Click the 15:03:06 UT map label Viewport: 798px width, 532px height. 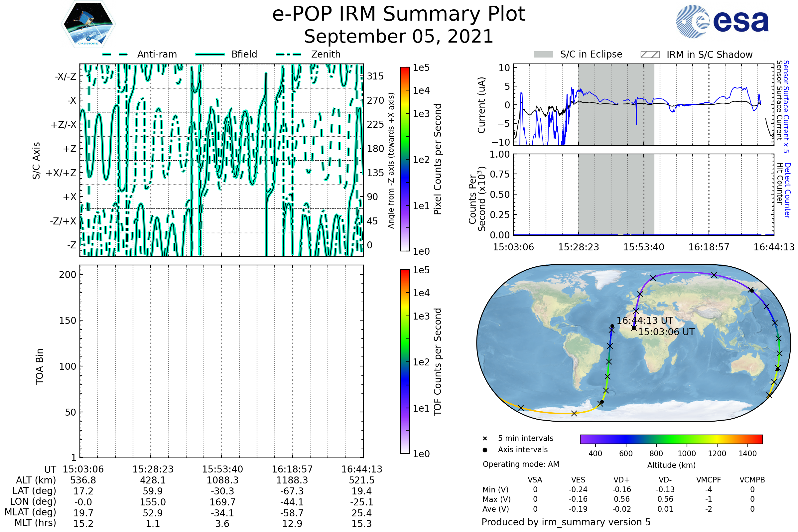coord(666,332)
